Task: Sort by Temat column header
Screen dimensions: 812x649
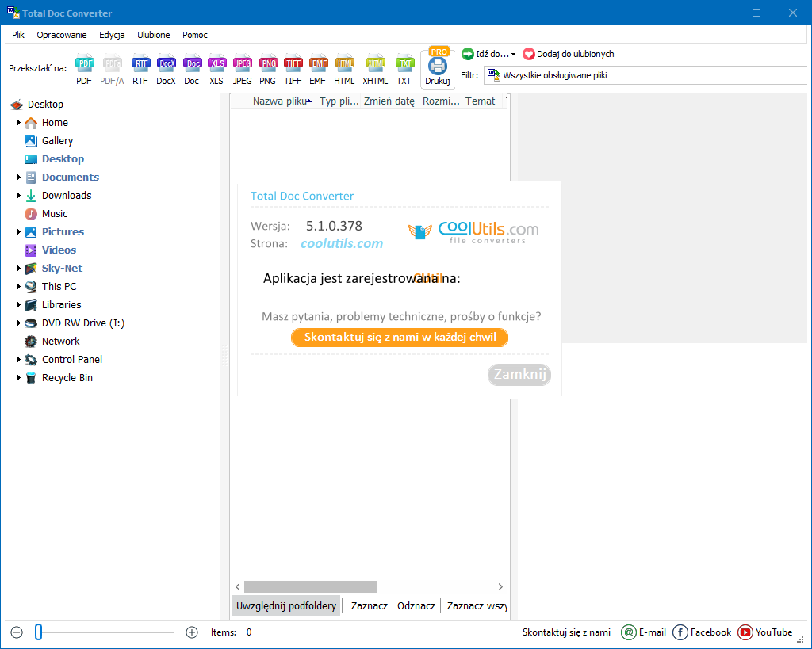Action: tap(481, 101)
